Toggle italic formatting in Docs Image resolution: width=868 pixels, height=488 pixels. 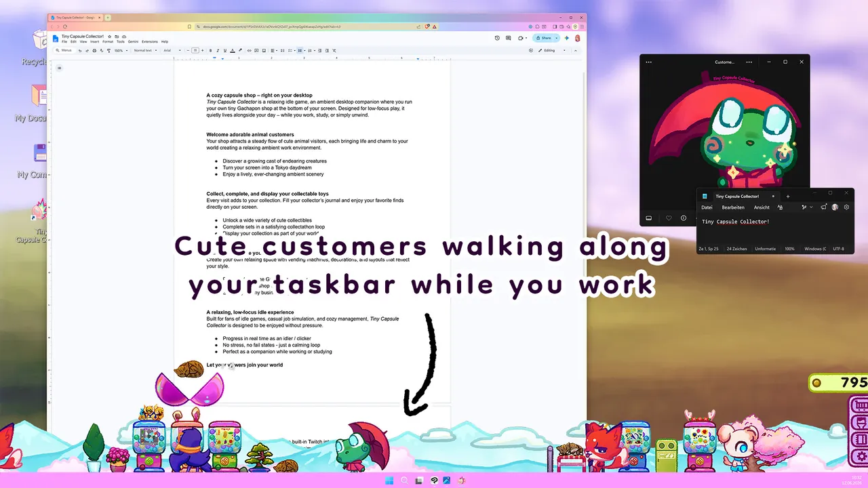[x=218, y=50]
